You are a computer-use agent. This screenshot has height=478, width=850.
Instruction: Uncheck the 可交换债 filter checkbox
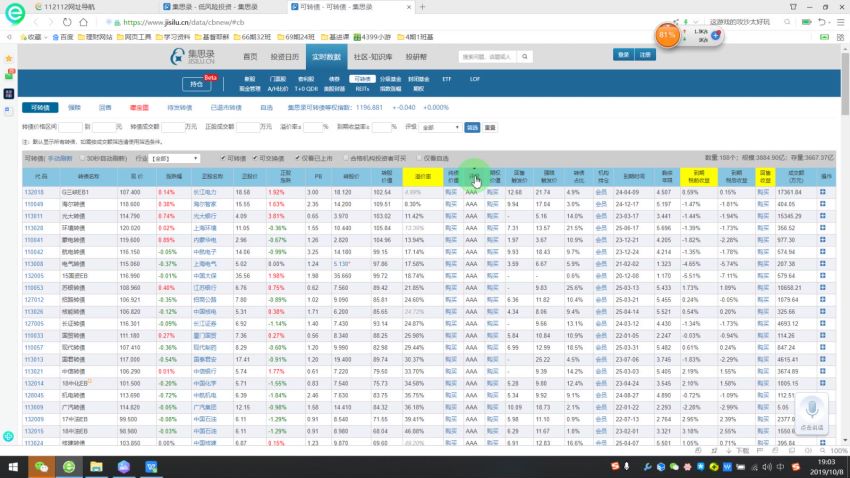(255, 158)
